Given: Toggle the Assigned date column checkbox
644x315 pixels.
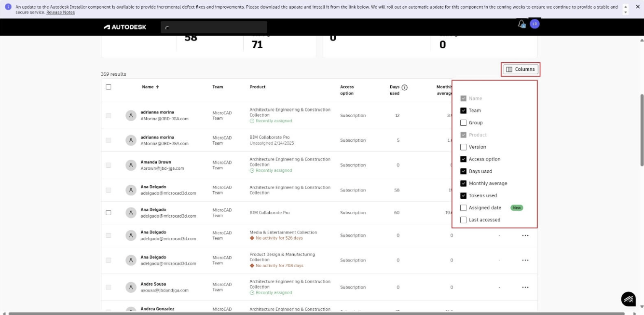Looking at the screenshot, I should point(464,208).
